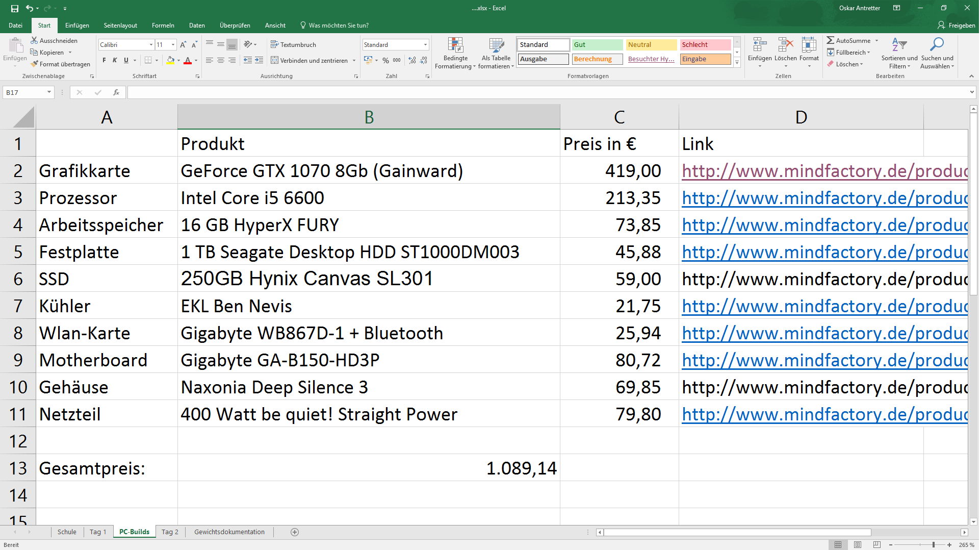The height and width of the screenshot is (550, 980).
Task: Expand the formula bar
Action: [972, 92]
